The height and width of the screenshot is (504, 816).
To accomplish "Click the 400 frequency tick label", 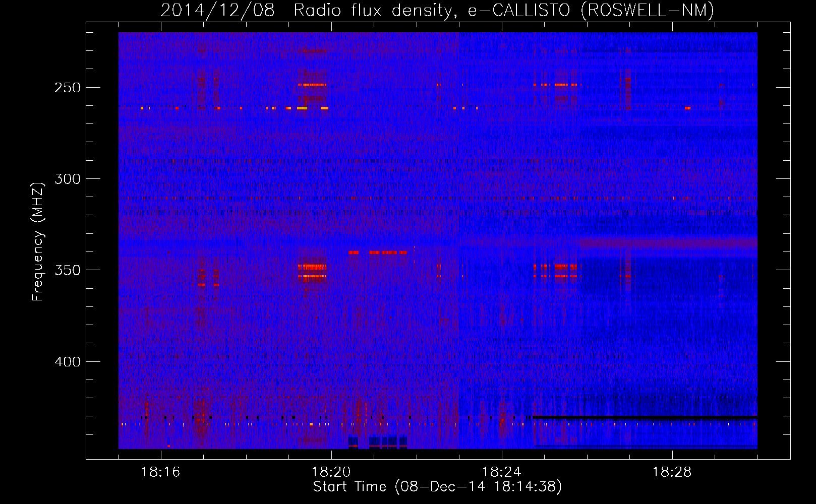I will click(68, 362).
